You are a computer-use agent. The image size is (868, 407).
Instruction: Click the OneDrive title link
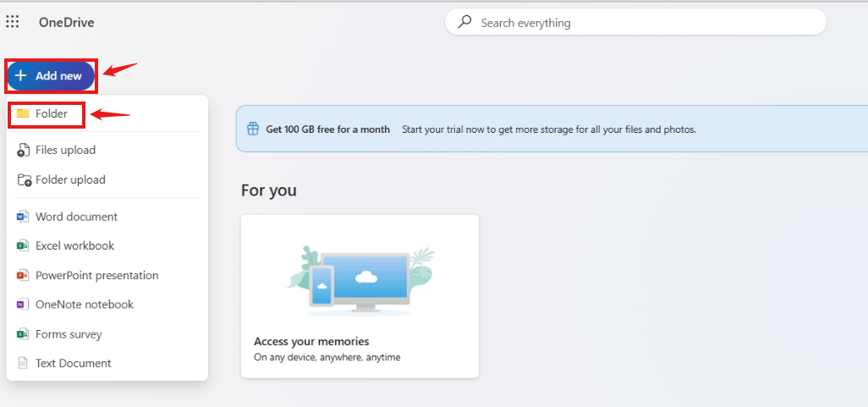click(x=67, y=23)
